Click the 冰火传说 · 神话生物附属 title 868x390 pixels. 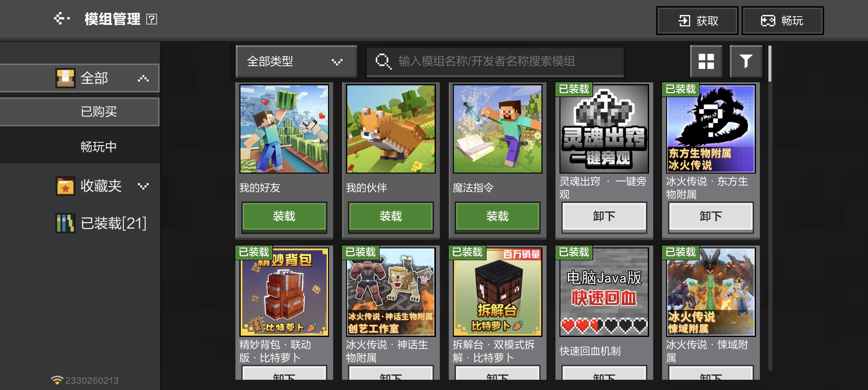click(x=387, y=351)
